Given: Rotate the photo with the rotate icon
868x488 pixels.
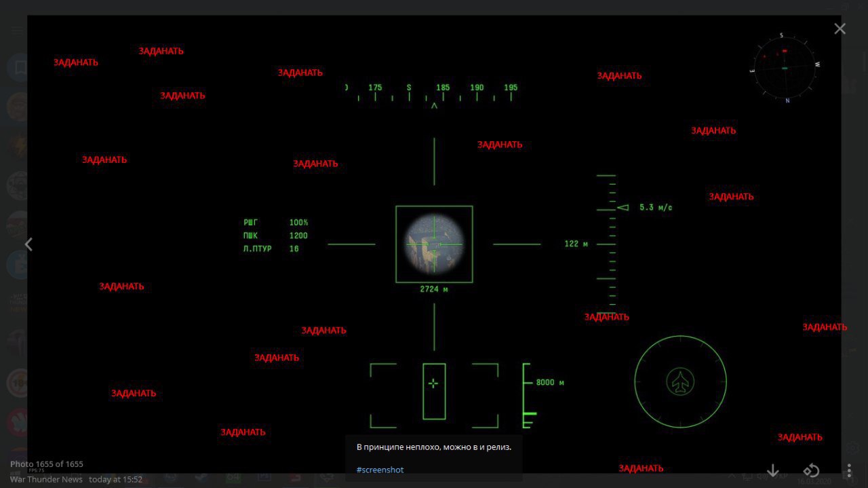Looking at the screenshot, I should click(x=811, y=470).
